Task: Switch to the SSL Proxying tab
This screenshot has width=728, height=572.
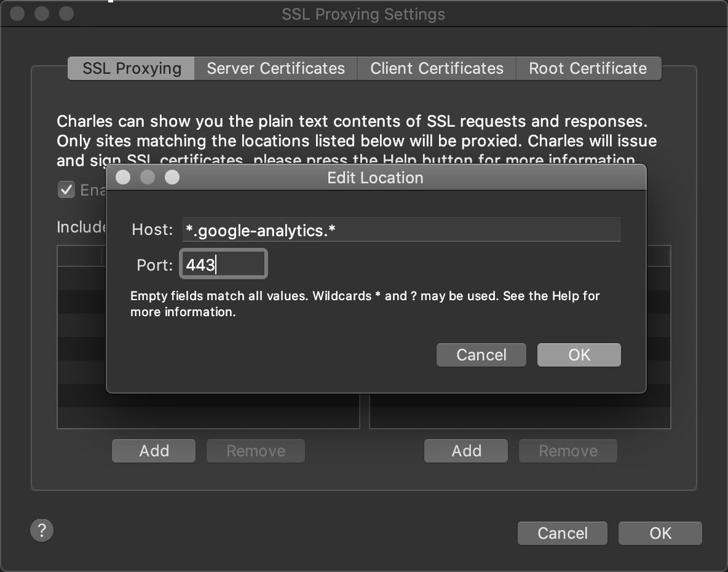Action: (x=132, y=68)
